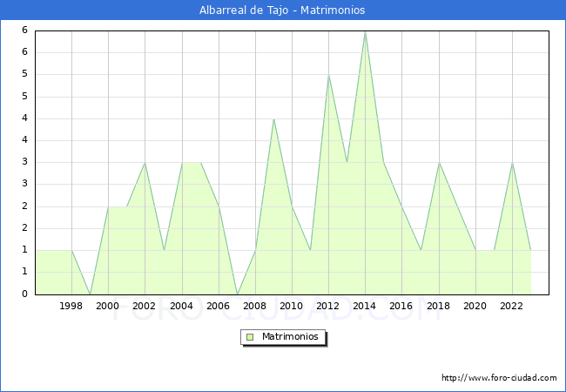Select the 2012 x-axis label

pos(327,306)
